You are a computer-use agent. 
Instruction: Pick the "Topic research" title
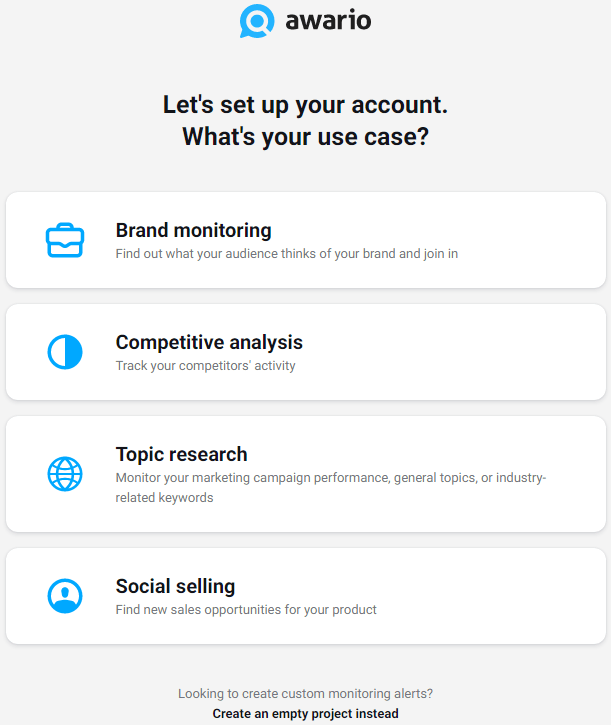tap(181, 454)
